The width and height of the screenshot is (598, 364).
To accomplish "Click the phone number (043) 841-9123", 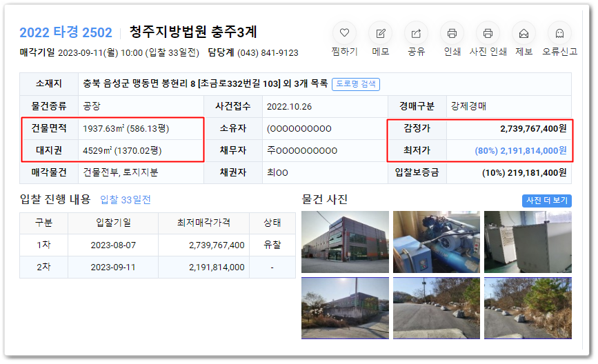I will pos(268,53).
